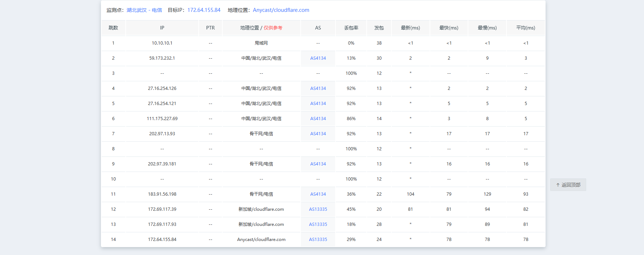
Task: Click Anycast/cloudflare.com location in hop 14 row
Action: [261, 240]
